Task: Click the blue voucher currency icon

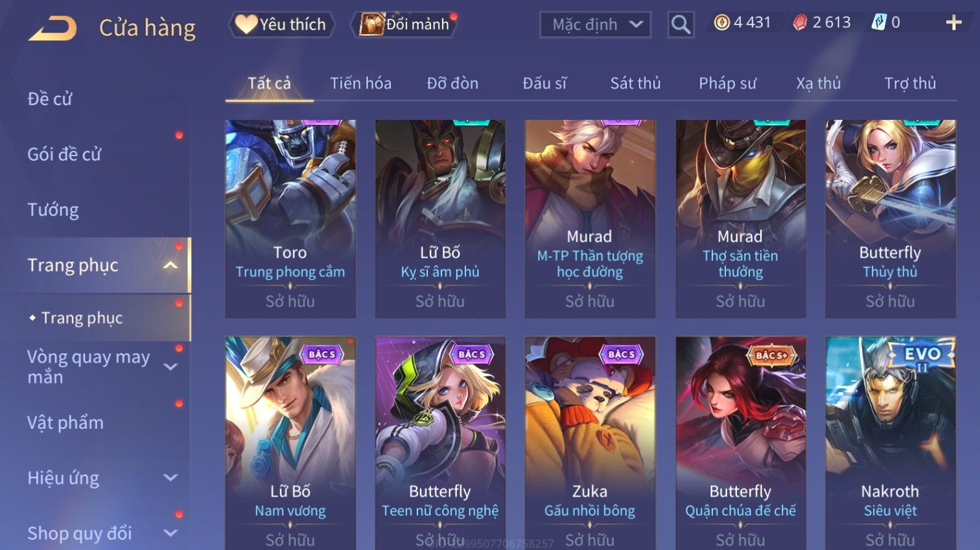Action: point(878,23)
